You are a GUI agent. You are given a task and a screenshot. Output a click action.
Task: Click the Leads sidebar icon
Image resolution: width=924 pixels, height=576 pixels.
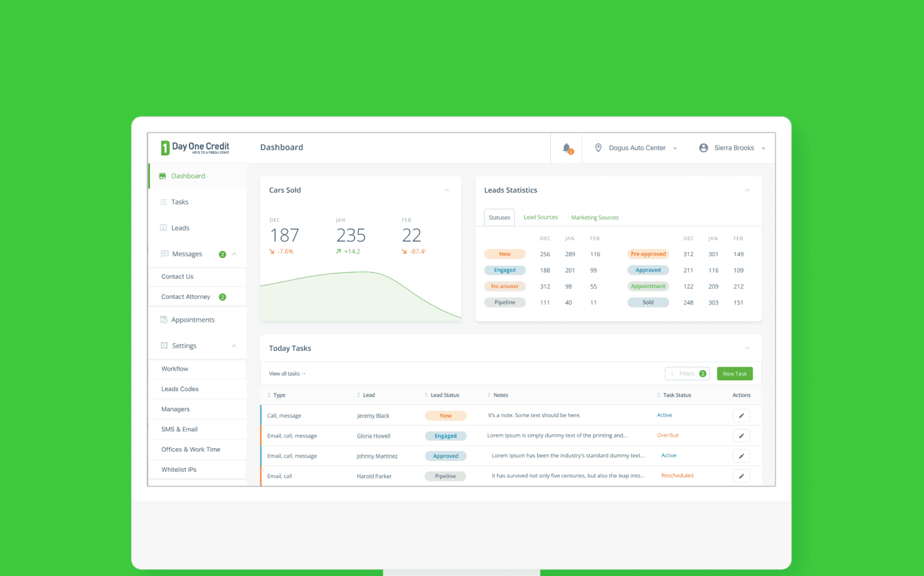163,228
